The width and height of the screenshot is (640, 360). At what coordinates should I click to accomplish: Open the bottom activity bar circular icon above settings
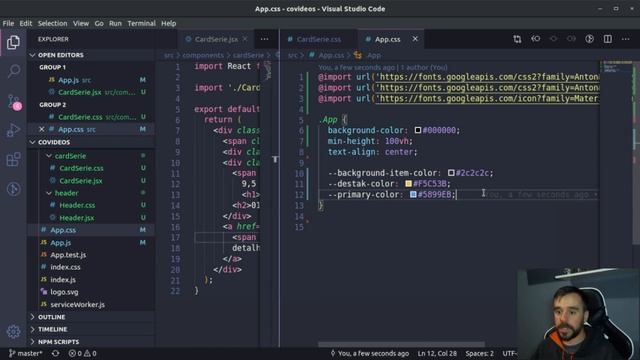[13, 189]
